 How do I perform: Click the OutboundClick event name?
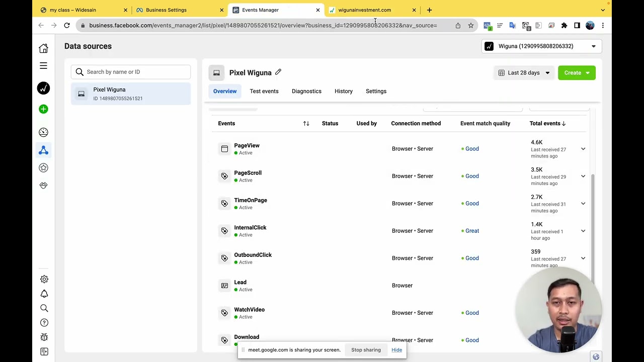253,255
